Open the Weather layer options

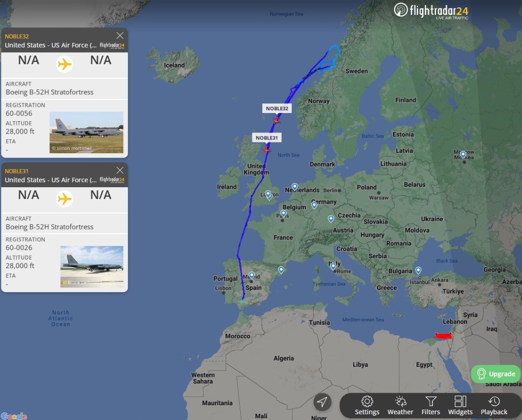point(400,405)
